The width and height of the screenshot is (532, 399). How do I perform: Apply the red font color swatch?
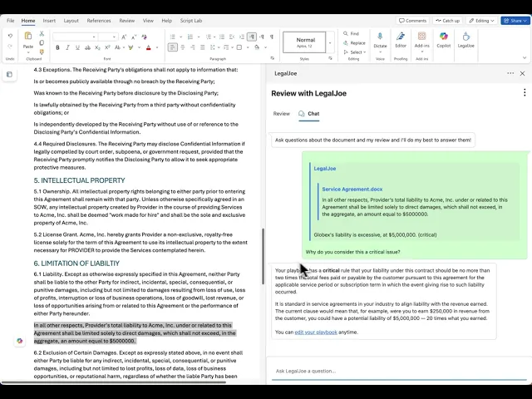tap(148, 47)
